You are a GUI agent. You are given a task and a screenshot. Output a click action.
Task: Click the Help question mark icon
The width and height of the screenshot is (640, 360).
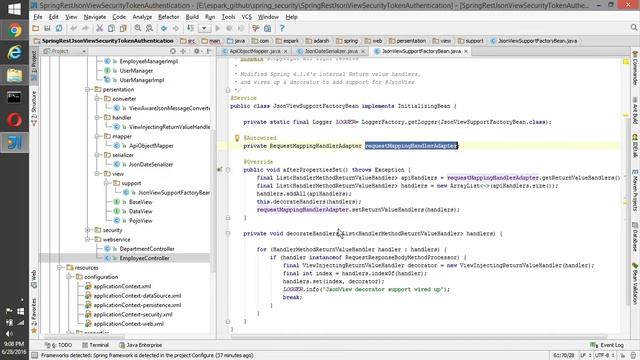(x=282, y=28)
